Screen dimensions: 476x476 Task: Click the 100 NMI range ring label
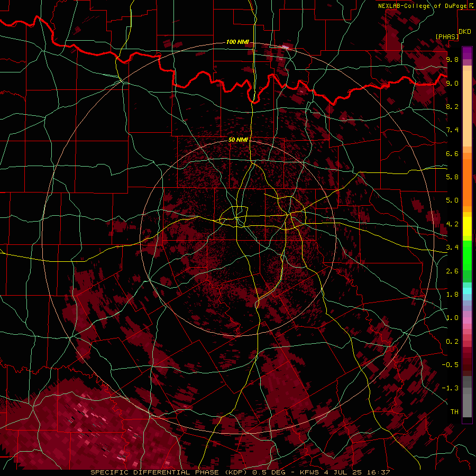tap(237, 42)
